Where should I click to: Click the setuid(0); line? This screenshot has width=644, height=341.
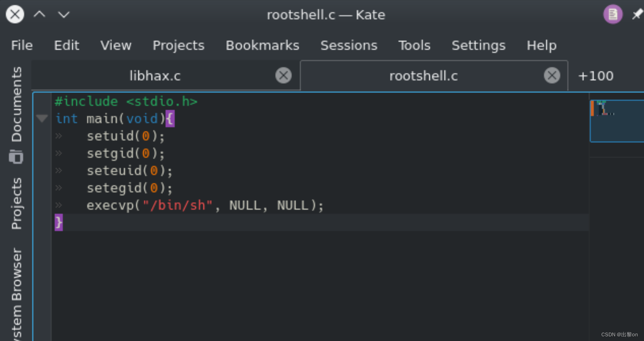click(126, 136)
